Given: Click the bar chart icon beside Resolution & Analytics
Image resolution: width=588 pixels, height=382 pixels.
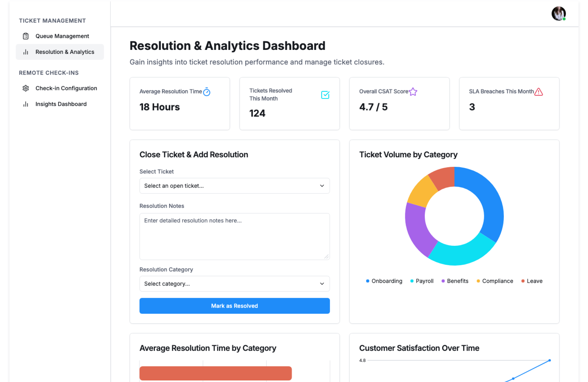Looking at the screenshot, I should tap(26, 52).
